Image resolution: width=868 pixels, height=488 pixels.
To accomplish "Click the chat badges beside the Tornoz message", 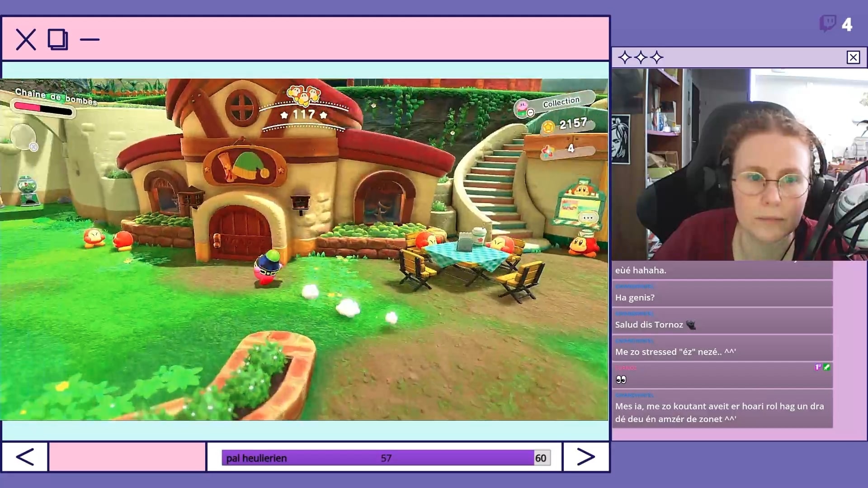I will tap(822, 367).
